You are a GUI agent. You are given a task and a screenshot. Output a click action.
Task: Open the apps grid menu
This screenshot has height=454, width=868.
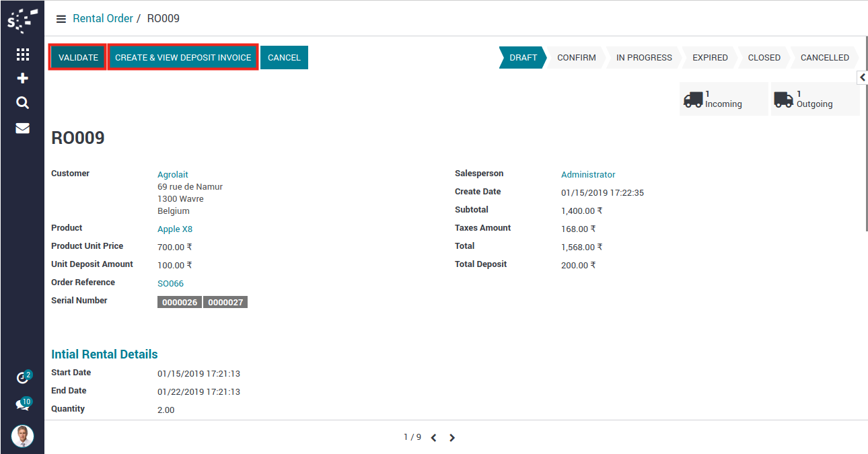point(22,54)
